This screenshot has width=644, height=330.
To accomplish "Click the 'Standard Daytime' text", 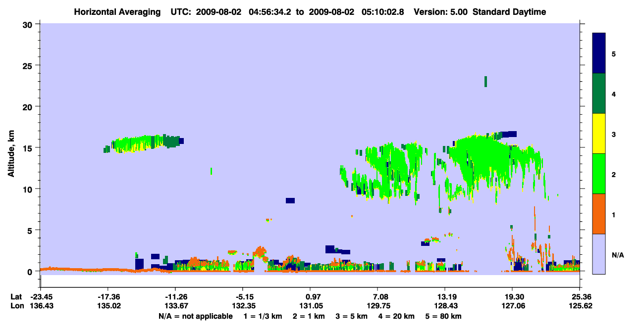I will 509,12.
